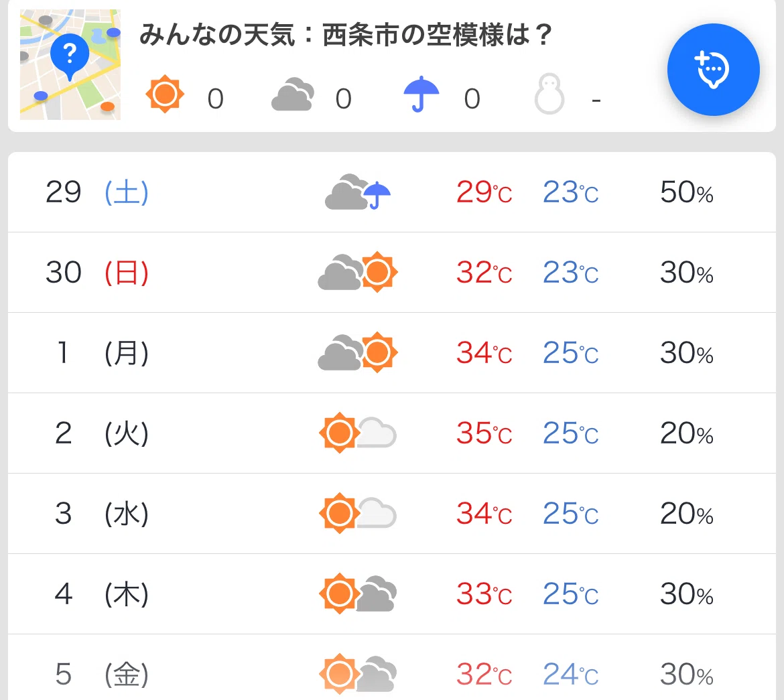Click the sunny report count zero
Image resolution: width=784 pixels, height=700 pixels.
click(x=216, y=99)
